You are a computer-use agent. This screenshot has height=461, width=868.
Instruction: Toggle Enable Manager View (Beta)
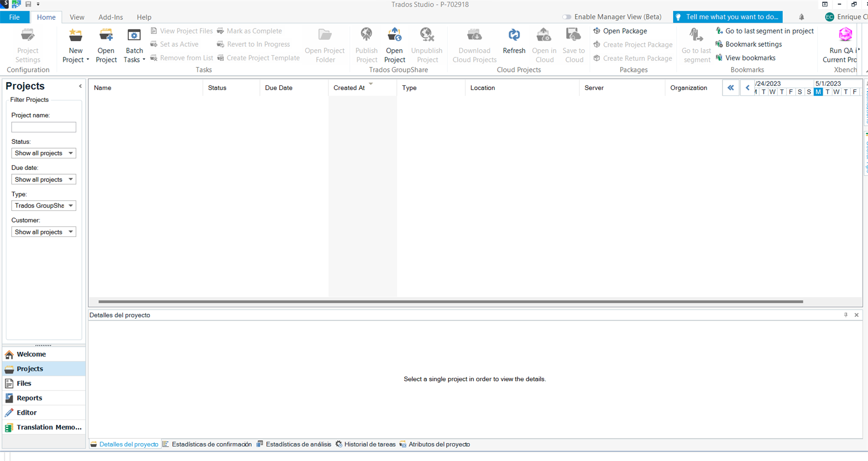pos(567,17)
